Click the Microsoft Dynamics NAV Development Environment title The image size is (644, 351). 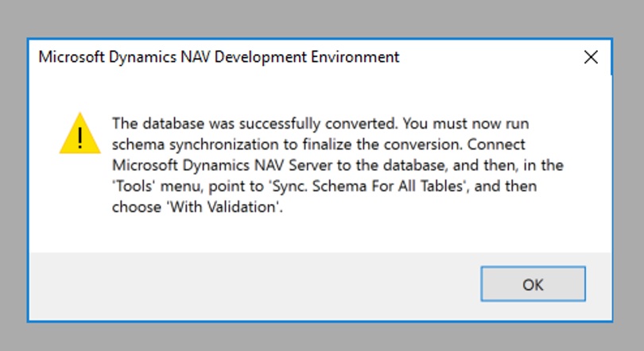(x=219, y=57)
